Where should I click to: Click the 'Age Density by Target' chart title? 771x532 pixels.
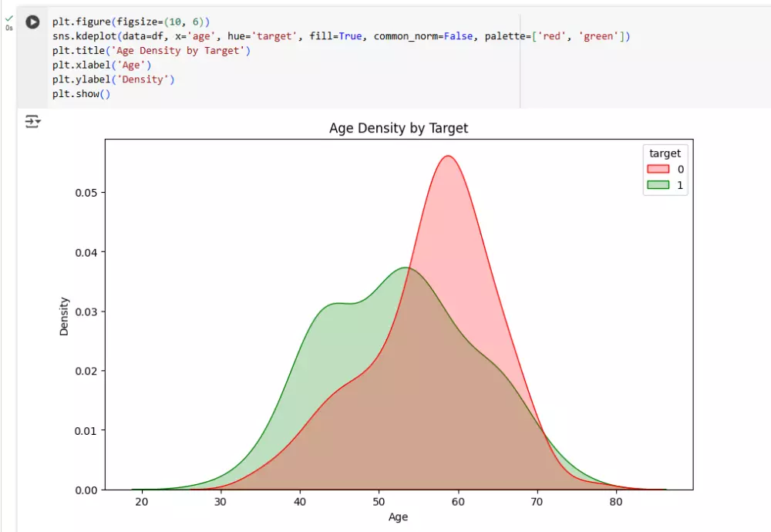(x=399, y=128)
